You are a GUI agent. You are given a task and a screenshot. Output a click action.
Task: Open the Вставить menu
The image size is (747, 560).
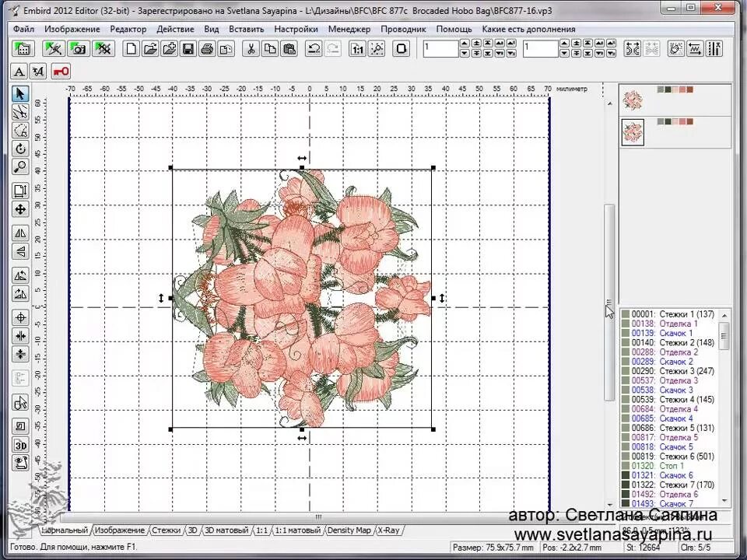247,29
